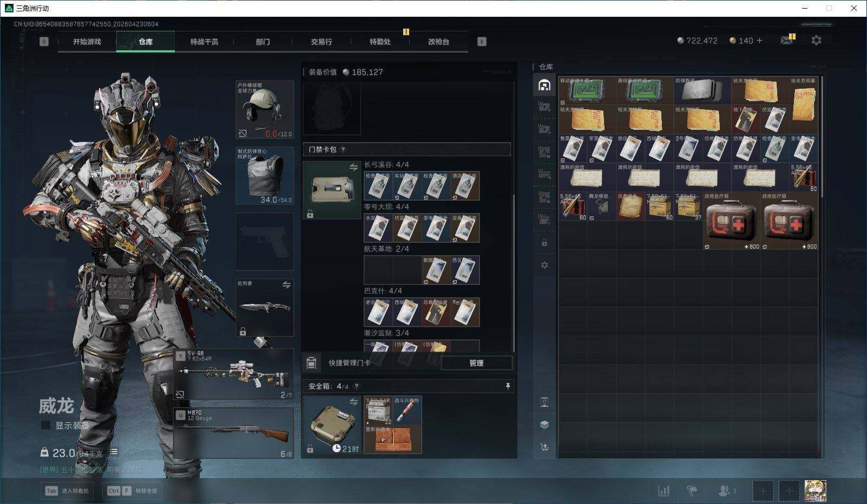Image resolution: width=867 pixels, height=504 pixels.
Task: Click the 巴克什: 4/4 label
Action: [383, 291]
